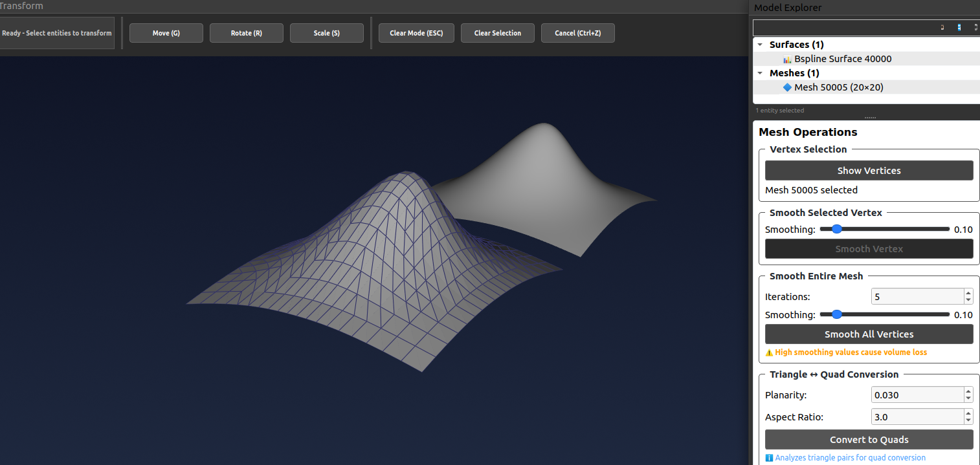Collapse the Meshes tree group
Viewport: 980px width, 465px height.
(760, 73)
